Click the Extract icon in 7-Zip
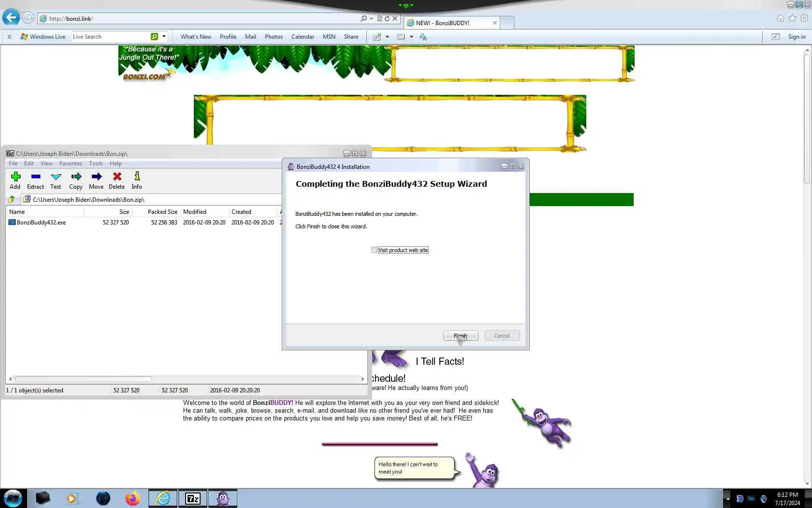Viewport: 812px width, 508px height. coord(35,177)
